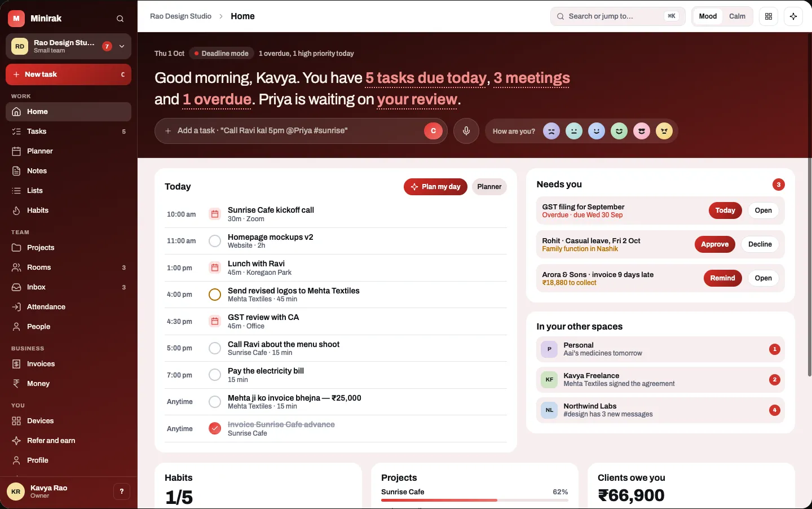
Task: Toggle Deadline mode pill
Action: 221,54
